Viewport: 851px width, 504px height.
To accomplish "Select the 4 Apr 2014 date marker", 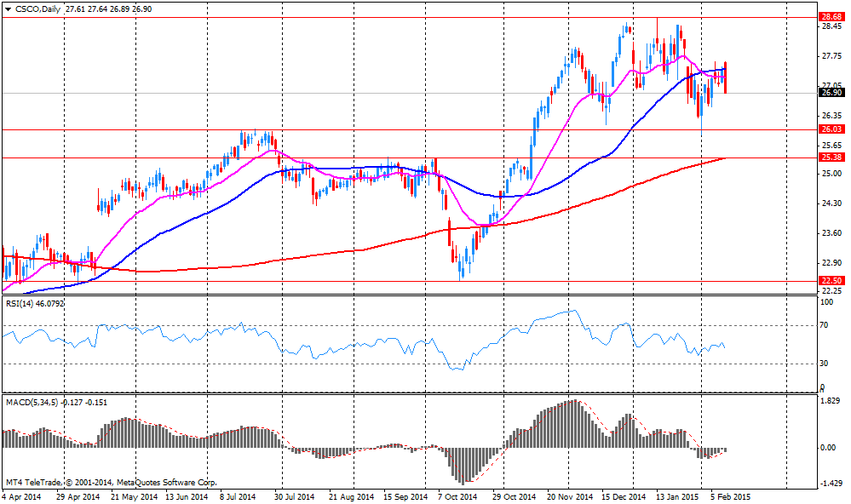I will click(22, 495).
